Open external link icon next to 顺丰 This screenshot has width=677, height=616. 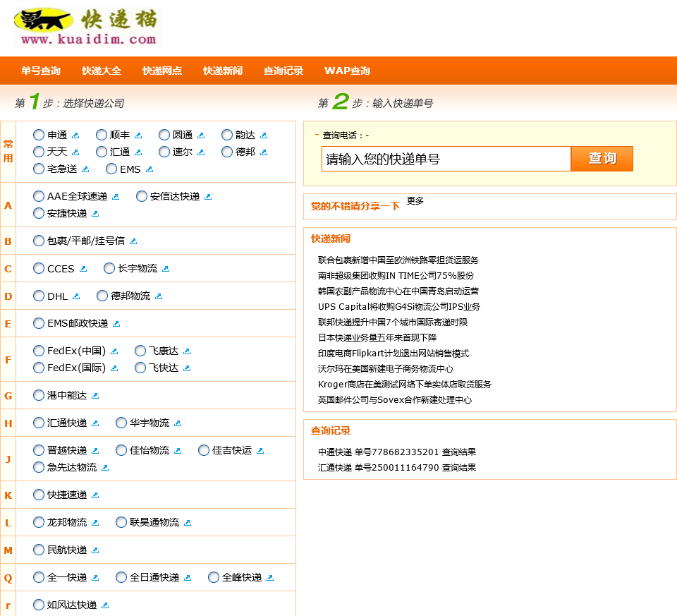(x=138, y=135)
